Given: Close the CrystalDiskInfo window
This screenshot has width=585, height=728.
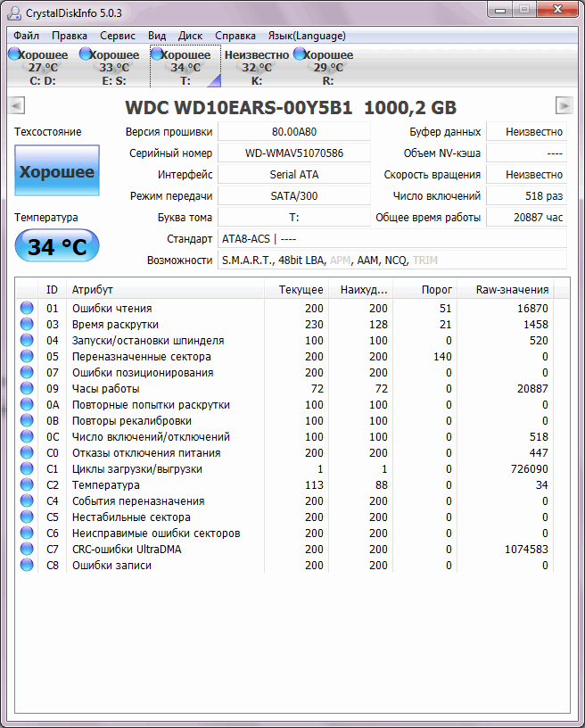Looking at the screenshot, I should pos(557,10).
